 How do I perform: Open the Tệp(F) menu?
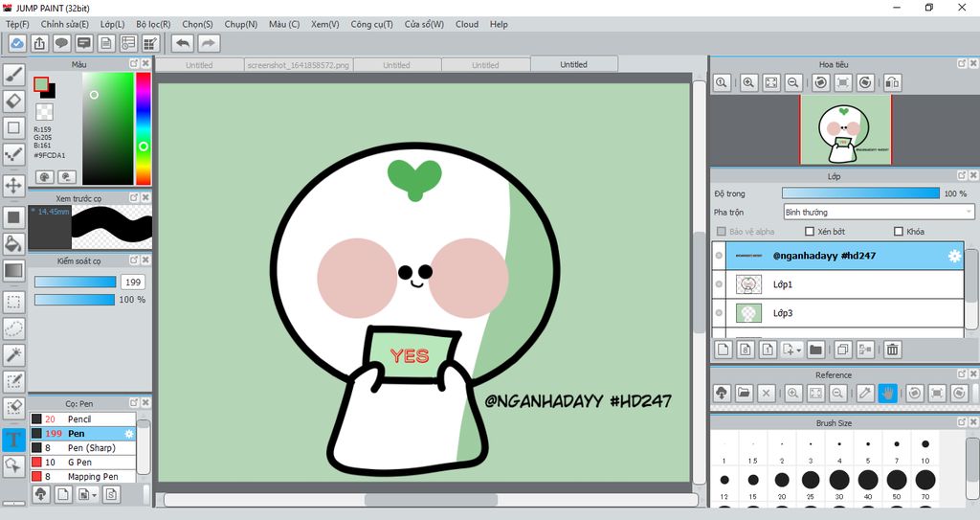(x=17, y=24)
